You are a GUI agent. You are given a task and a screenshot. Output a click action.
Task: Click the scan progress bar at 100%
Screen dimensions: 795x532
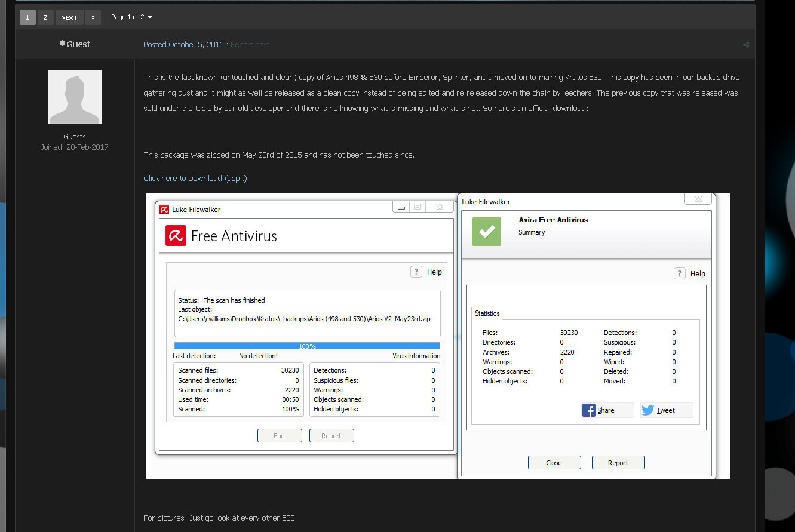[307, 346]
